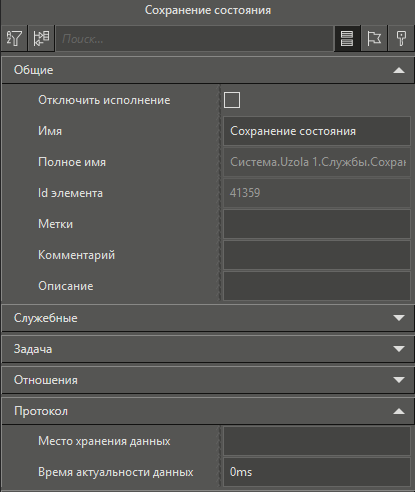This screenshot has width=415, height=492.
Task: Edit the Имя field value
Action: click(x=317, y=131)
